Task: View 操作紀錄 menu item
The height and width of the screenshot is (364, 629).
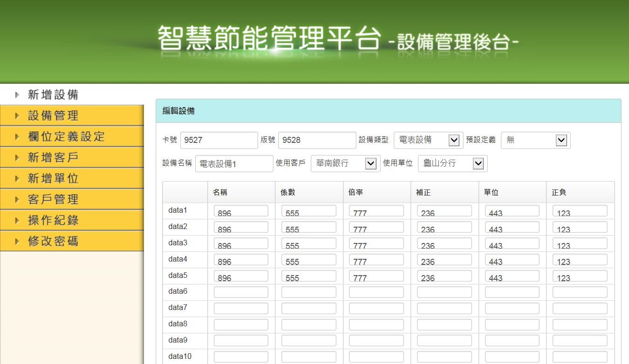Action: pos(72,220)
